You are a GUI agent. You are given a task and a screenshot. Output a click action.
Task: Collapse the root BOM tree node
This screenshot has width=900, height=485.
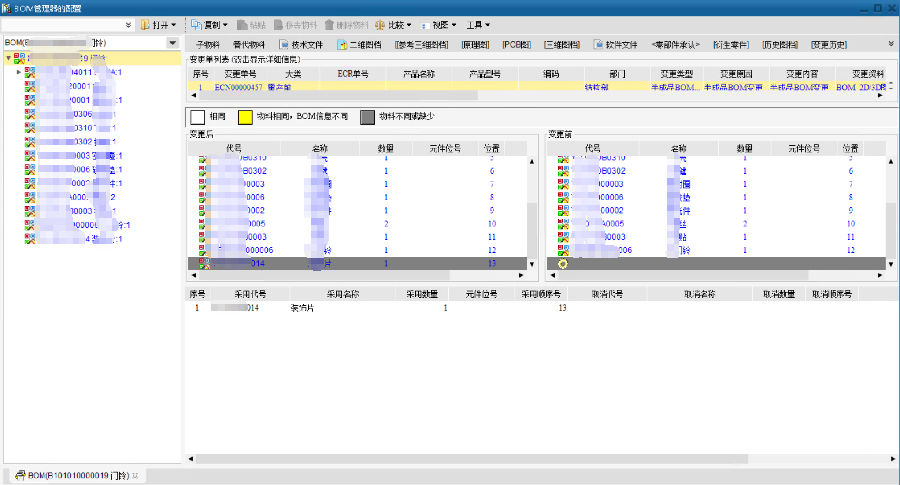click(x=8, y=58)
